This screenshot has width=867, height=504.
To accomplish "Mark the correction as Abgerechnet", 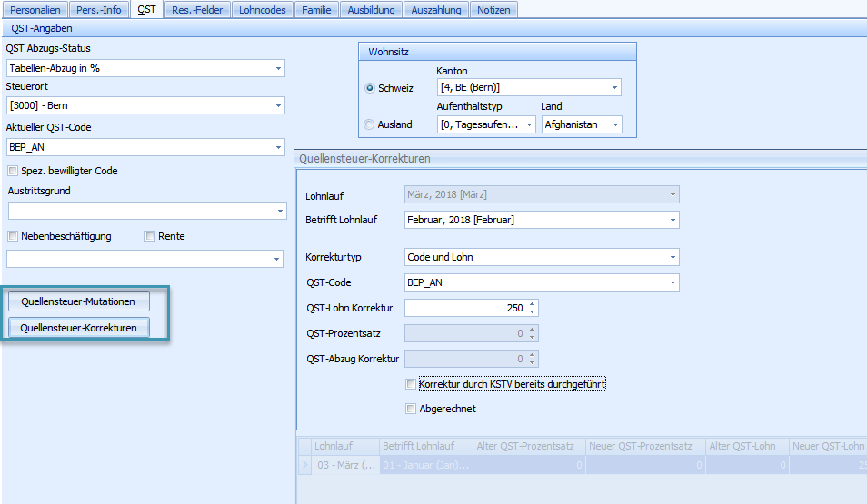I will [411, 409].
